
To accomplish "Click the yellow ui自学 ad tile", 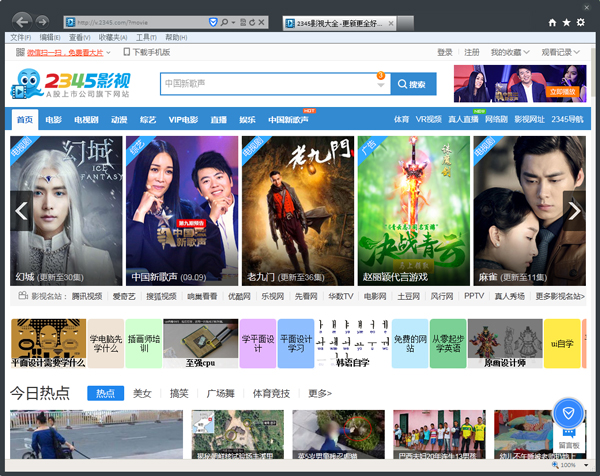I will click(562, 343).
